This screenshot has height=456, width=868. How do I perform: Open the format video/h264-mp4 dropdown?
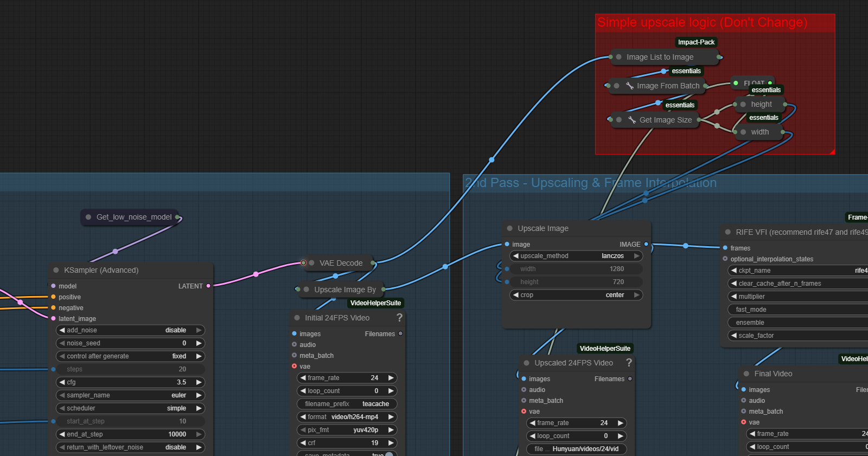coord(347,417)
